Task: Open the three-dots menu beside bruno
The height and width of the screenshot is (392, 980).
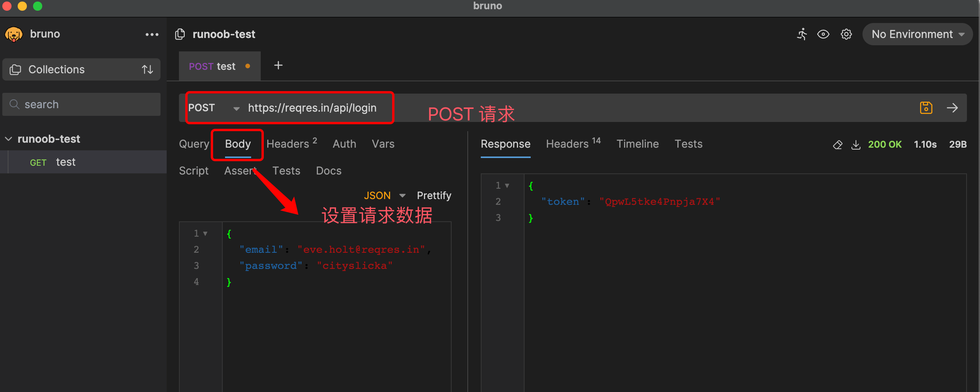Action: click(x=152, y=35)
